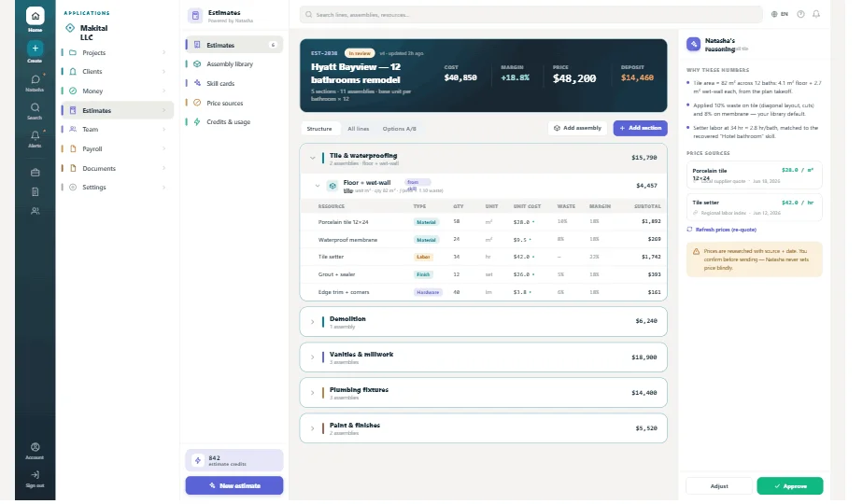Image resolution: width=863 pixels, height=504 pixels.
Task: Select Estimates in secondary sidebar
Action: click(233, 45)
